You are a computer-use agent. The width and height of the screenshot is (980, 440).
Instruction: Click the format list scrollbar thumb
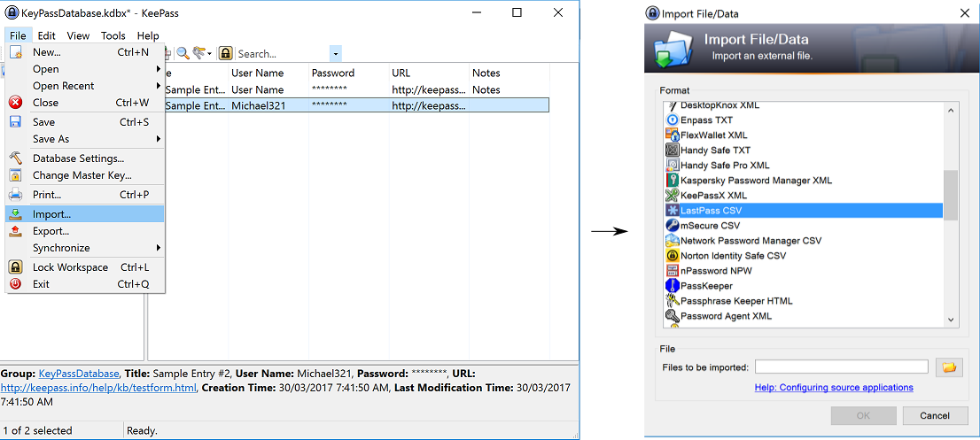(951, 196)
